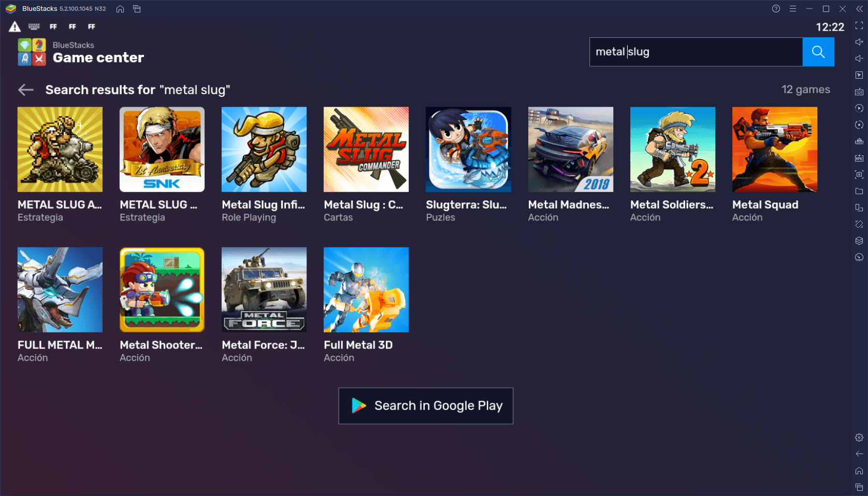Click the volume up sidebar icon
Viewport: 868px width, 496px height.
[x=859, y=42]
